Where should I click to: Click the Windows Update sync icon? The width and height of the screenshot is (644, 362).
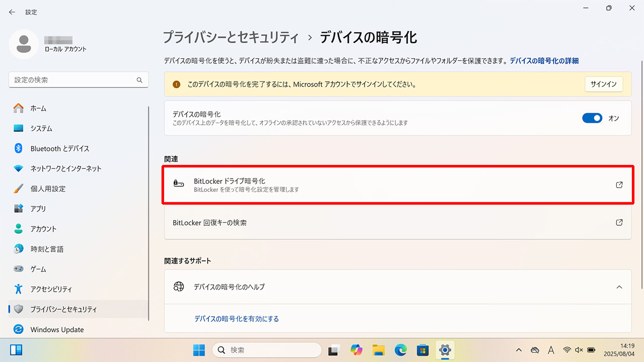(x=19, y=330)
